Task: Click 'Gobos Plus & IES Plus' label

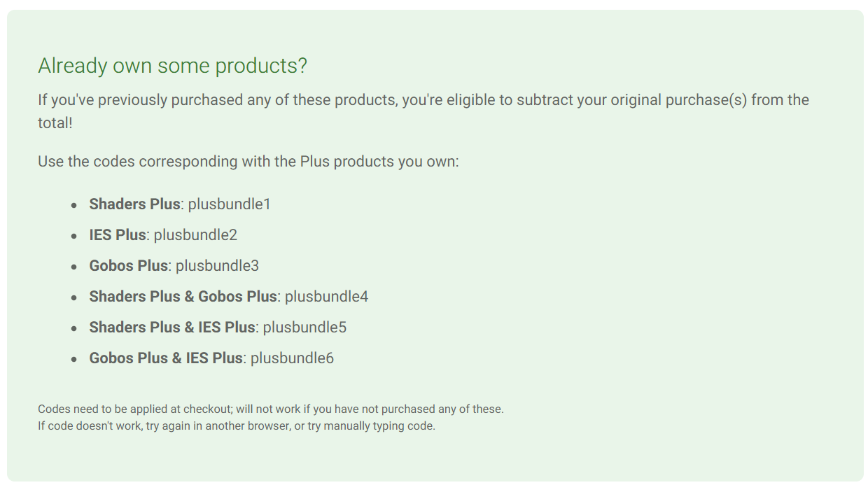Action: [166, 358]
